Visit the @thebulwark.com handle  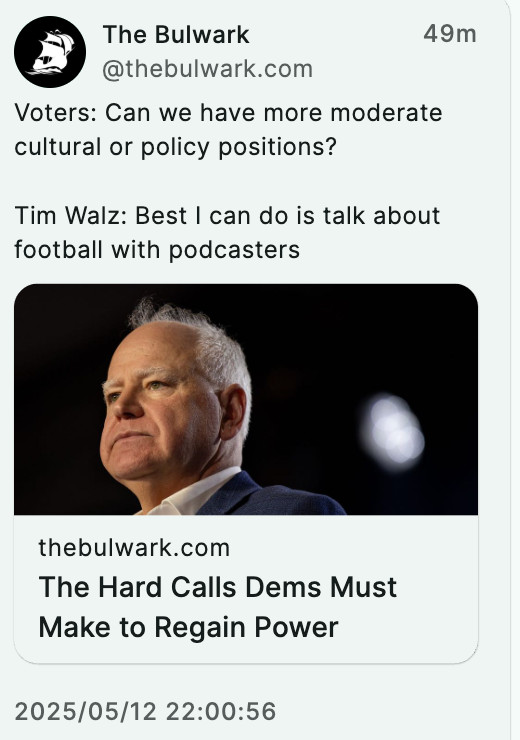208,69
